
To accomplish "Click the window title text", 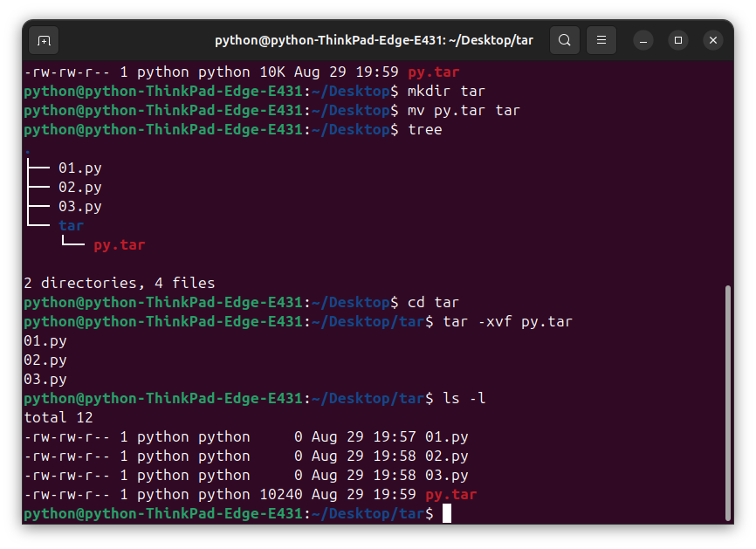I will coord(375,40).
